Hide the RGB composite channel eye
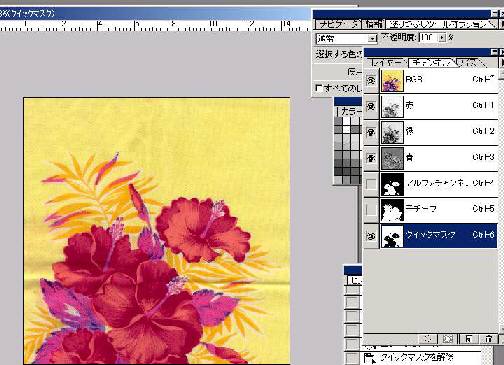Screen dimensions: 504x365 tap(371, 80)
